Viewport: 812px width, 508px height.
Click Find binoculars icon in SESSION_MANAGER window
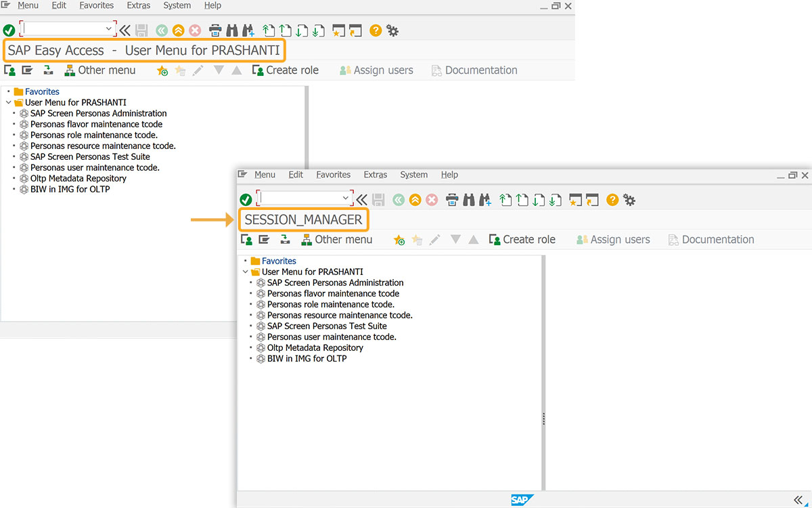(x=469, y=200)
